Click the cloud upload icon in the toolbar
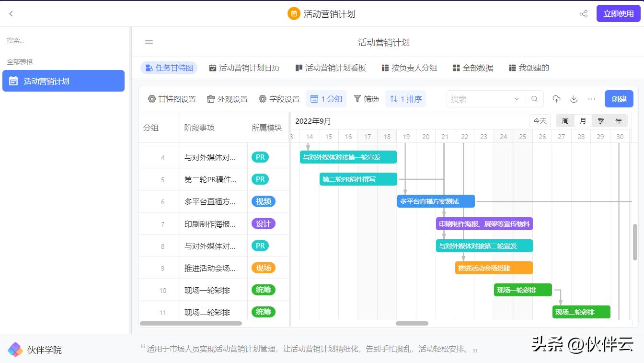644x363 pixels. point(556,99)
